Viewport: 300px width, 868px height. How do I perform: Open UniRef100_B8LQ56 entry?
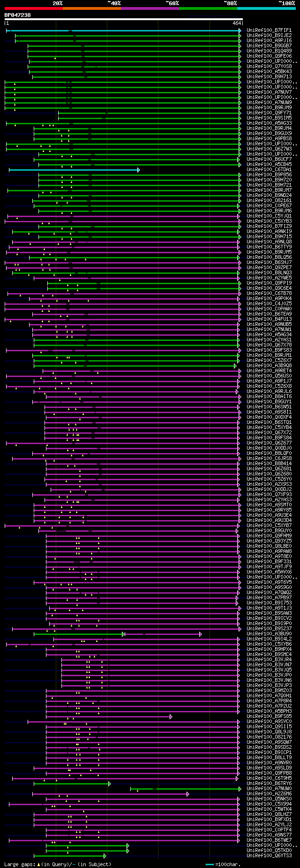(x=269, y=257)
